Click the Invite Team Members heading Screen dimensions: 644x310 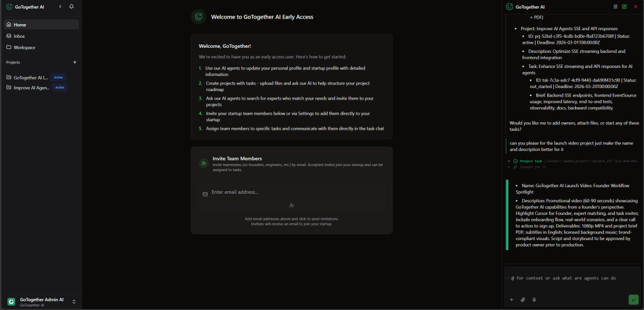pos(237,159)
